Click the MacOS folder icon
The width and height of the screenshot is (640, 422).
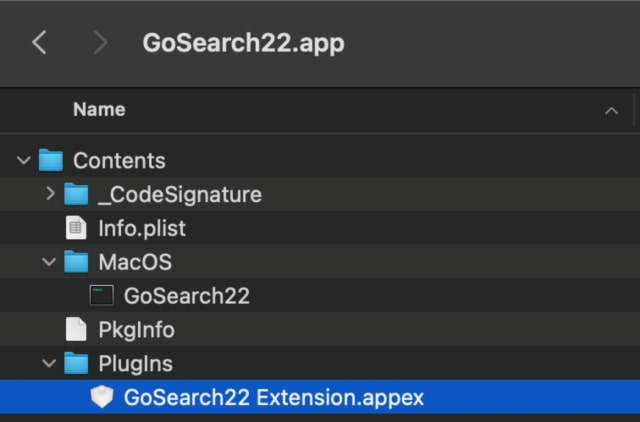point(76,262)
